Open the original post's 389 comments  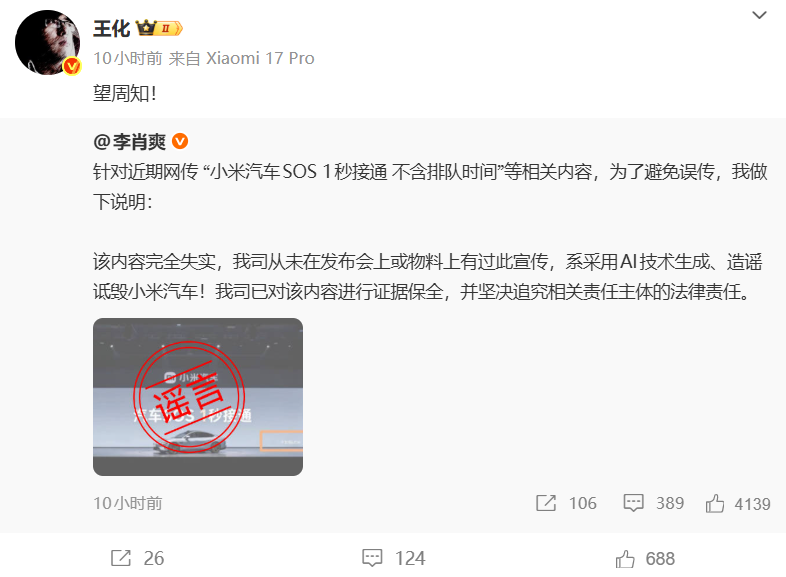pos(654,503)
